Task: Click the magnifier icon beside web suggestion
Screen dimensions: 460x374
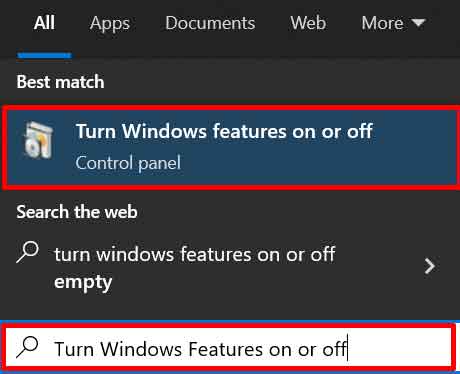Action: (27, 252)
